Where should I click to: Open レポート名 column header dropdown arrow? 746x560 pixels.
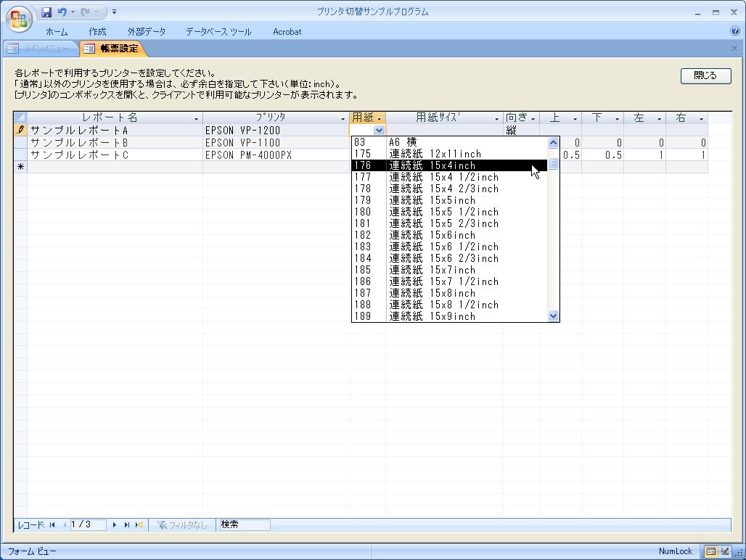[x=196, y=119]
